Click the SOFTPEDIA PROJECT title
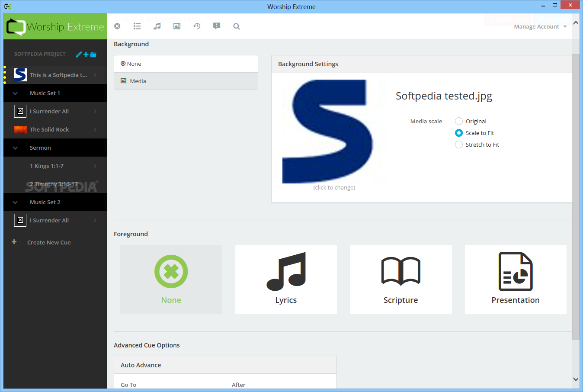 [x=40, y=54]
